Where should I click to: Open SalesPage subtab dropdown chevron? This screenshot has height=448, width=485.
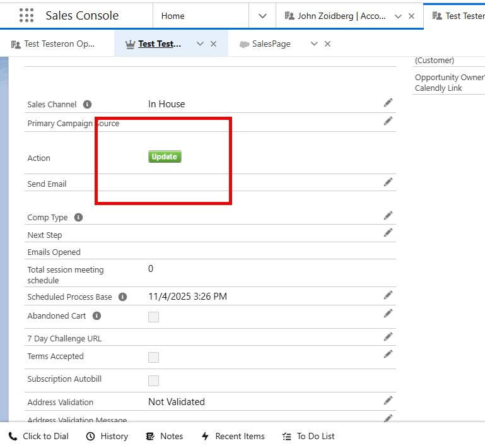314,44
